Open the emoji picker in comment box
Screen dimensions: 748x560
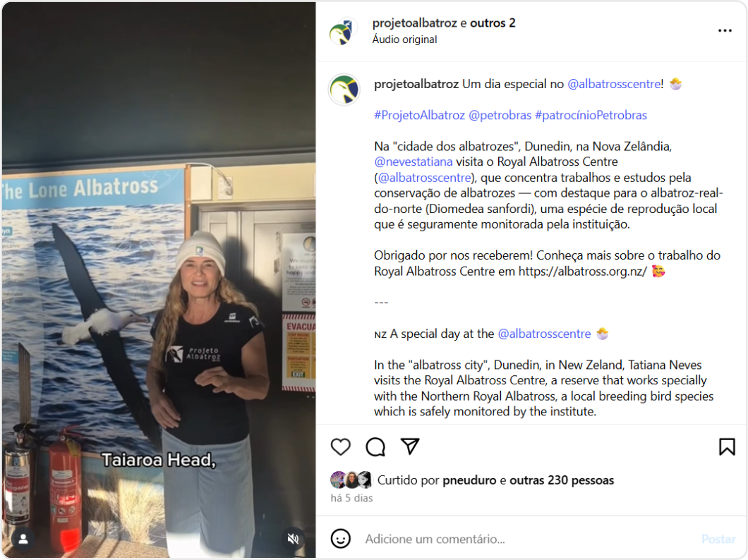[x=341, y=539]
